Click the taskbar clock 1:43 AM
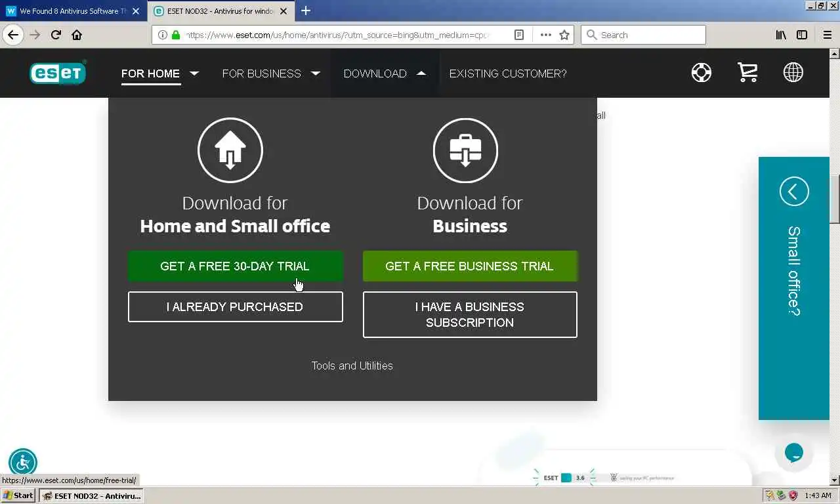This screenshot has height=504, width=840. tap(818, 495)
